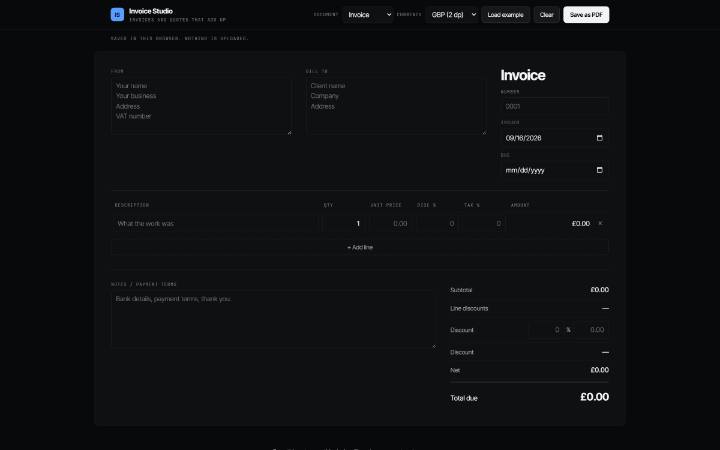Click the Qty field showing 1
The image size is (720, 450).
pos(344,224)
